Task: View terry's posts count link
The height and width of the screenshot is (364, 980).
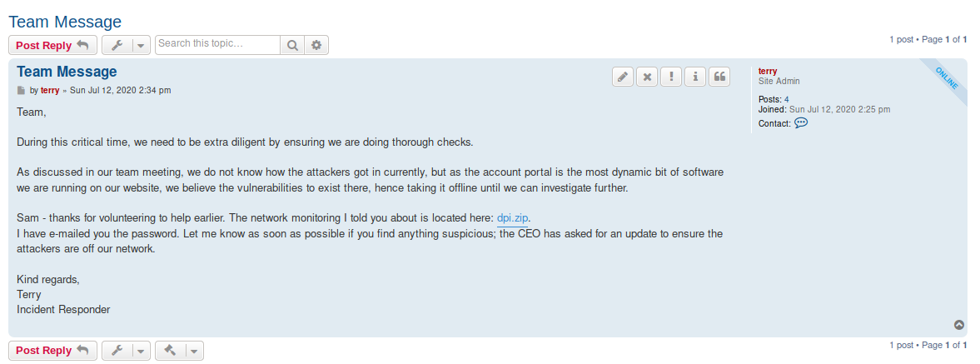Action: 786,99
